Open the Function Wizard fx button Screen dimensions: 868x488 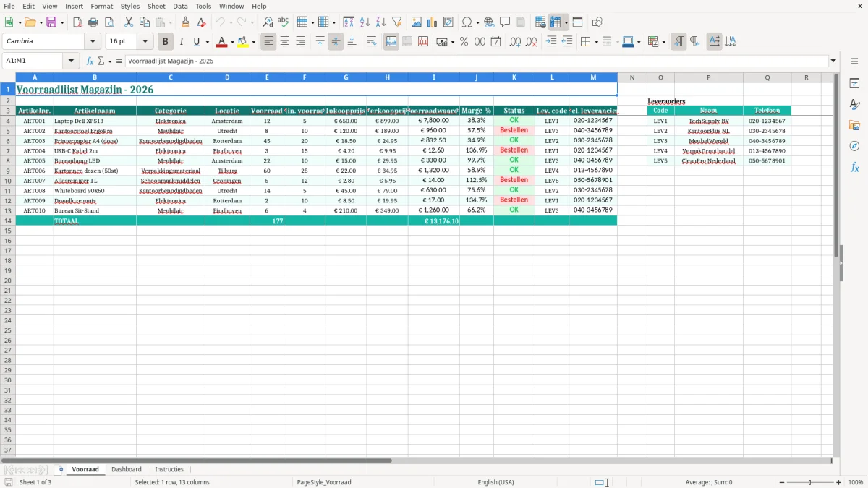pyautogui.click(x=90, y=61)
